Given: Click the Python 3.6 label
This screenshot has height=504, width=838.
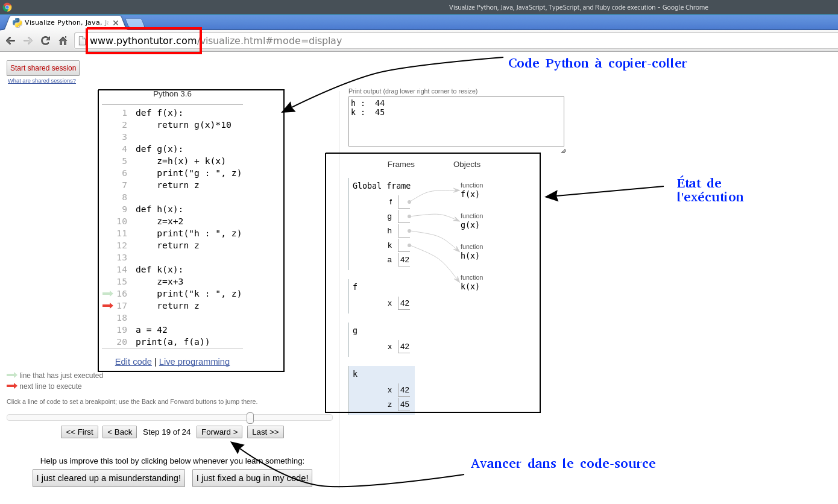Looking at the screenshot, I should 172,94.
